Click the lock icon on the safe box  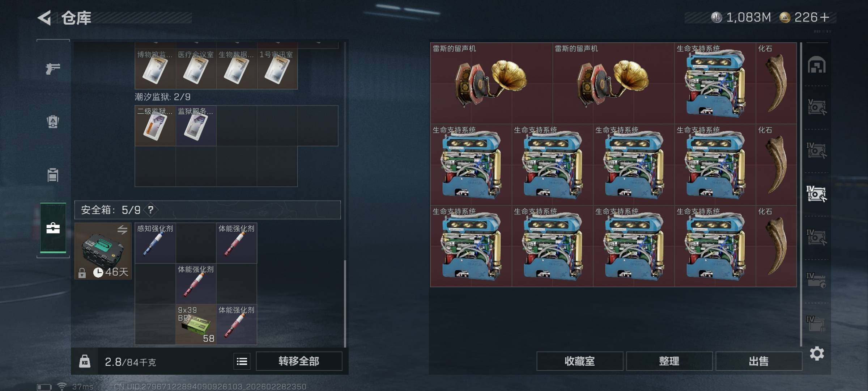click(82, 273)
